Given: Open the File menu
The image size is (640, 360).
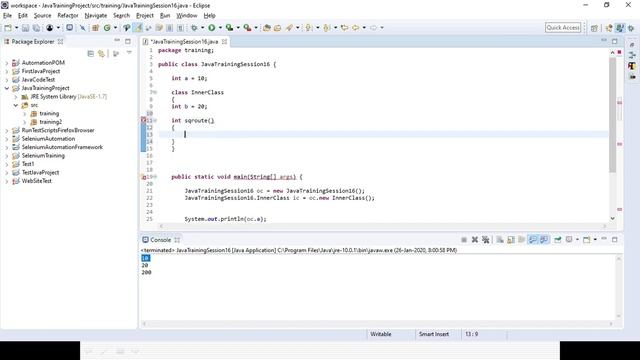Looking at the screenshot, I should [x=7, y=16].
